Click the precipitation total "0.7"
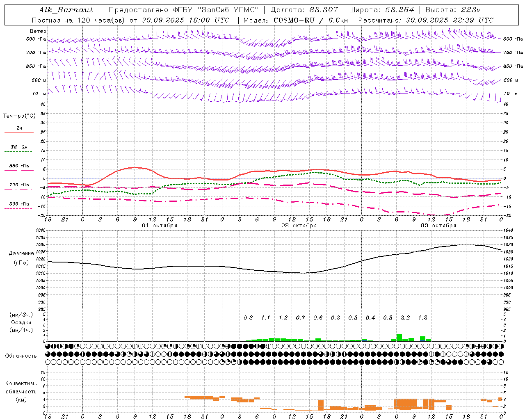525x420 pixels. point(301,317)
